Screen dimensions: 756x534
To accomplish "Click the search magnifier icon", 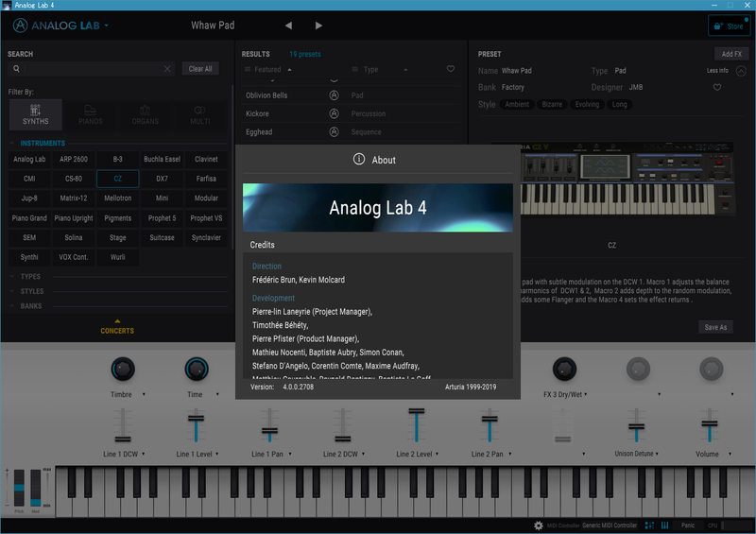I will click(16, 69).
